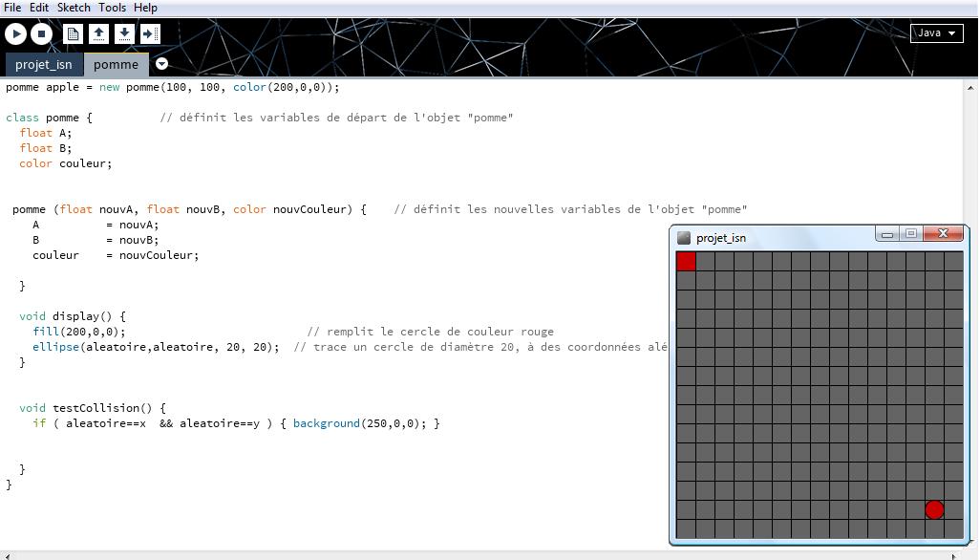Click the 'ellipse(aleatoire,aleatoire, 20, 20);' code
This screenshot has height=560, width=980.
coord(157,347)
